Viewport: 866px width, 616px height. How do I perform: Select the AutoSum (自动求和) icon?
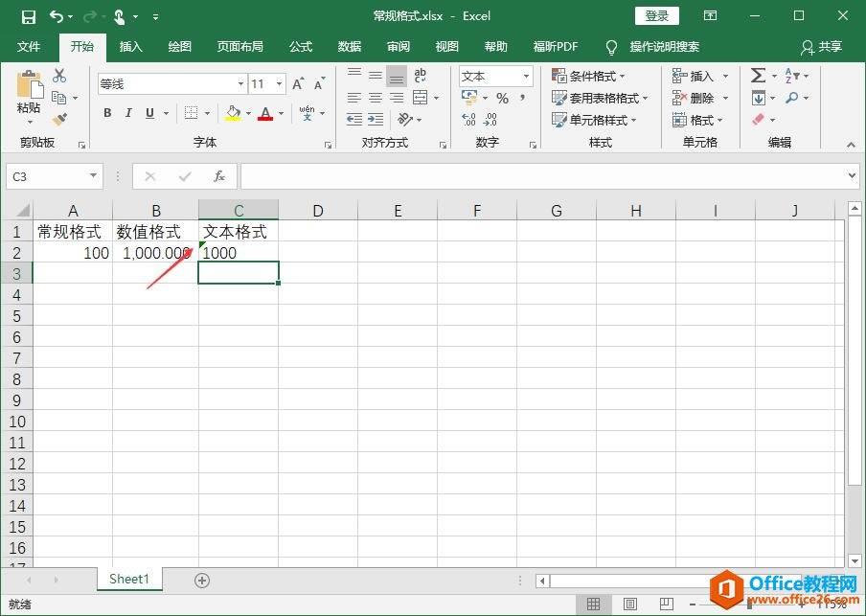759,75
